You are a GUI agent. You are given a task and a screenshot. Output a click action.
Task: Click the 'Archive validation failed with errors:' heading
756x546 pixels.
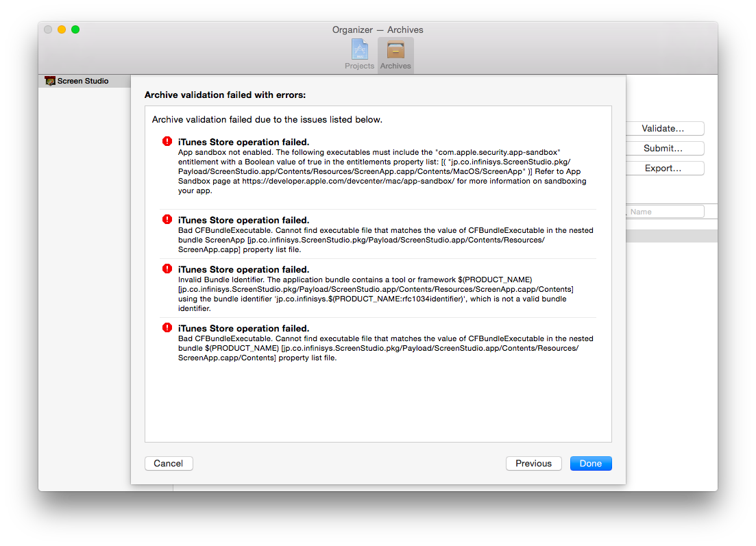(225, 95)
